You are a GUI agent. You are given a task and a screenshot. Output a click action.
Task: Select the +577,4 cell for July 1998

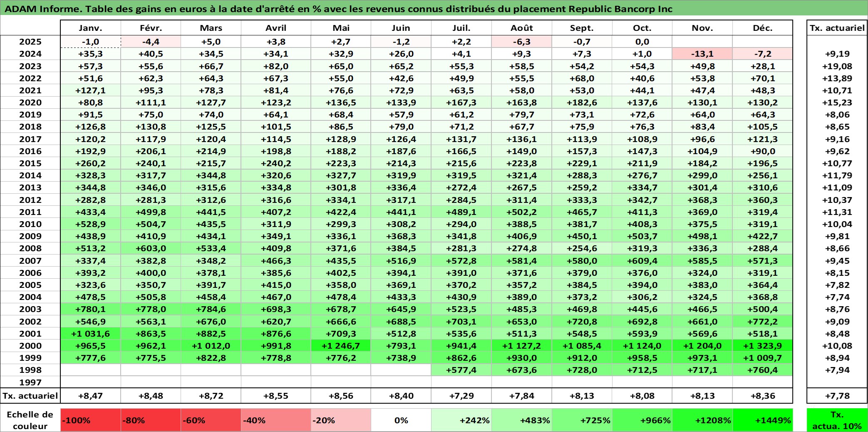coord(461,370)
